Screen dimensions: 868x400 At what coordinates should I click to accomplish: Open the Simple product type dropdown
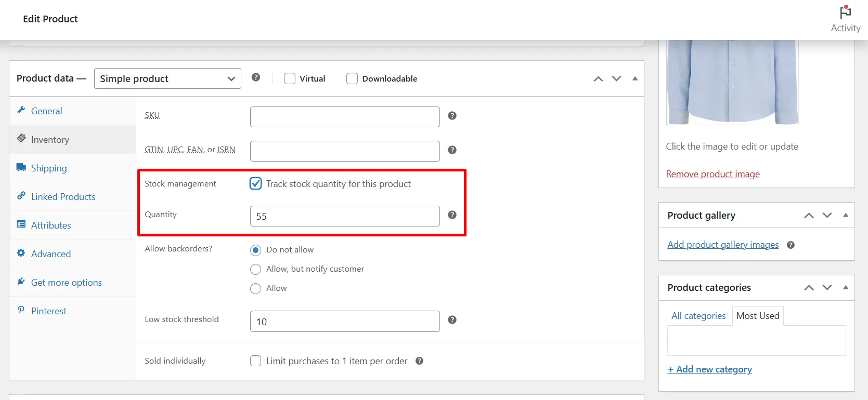coord(167,78)
